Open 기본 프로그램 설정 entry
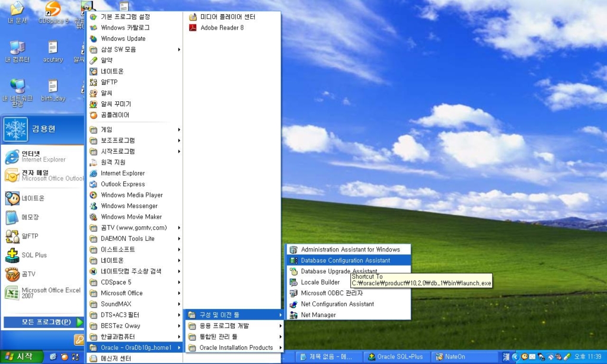Viewport: 607px width, 364px height. (134, 17)
